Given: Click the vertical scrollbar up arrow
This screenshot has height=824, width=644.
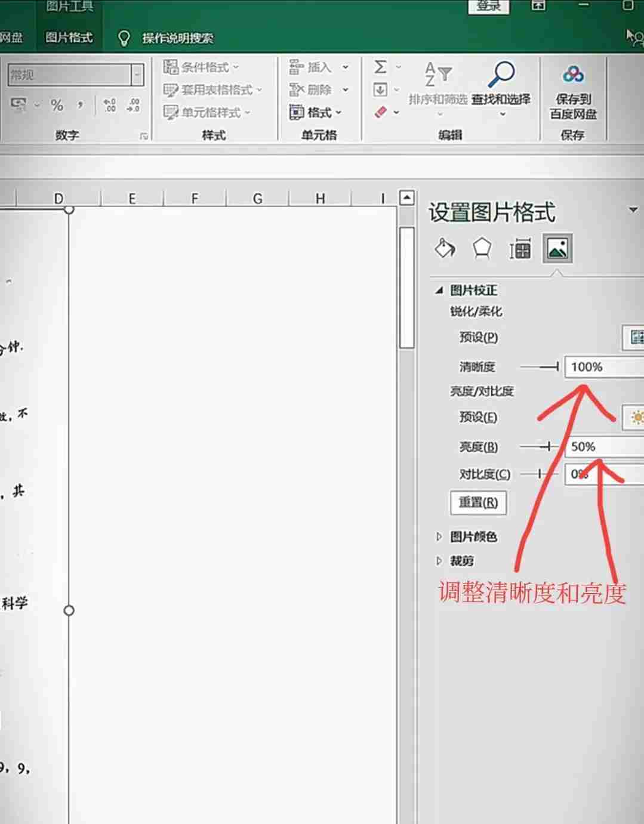Looking at the screenshot, I should tap(407, 197).
